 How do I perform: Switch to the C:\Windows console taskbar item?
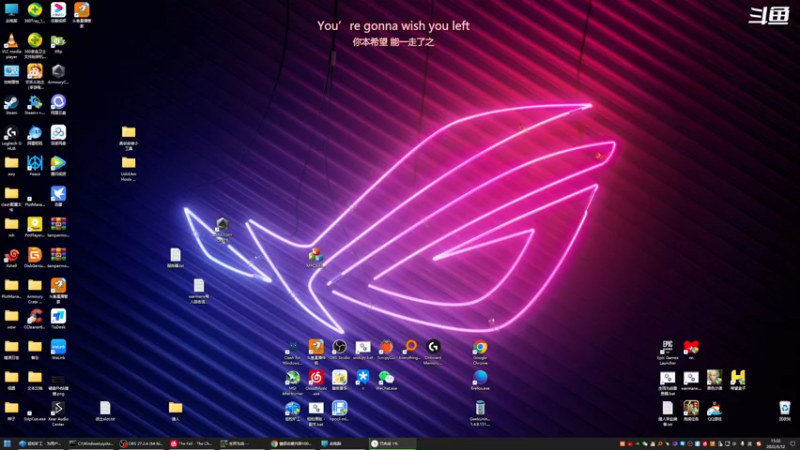click(x=92, y=444)
